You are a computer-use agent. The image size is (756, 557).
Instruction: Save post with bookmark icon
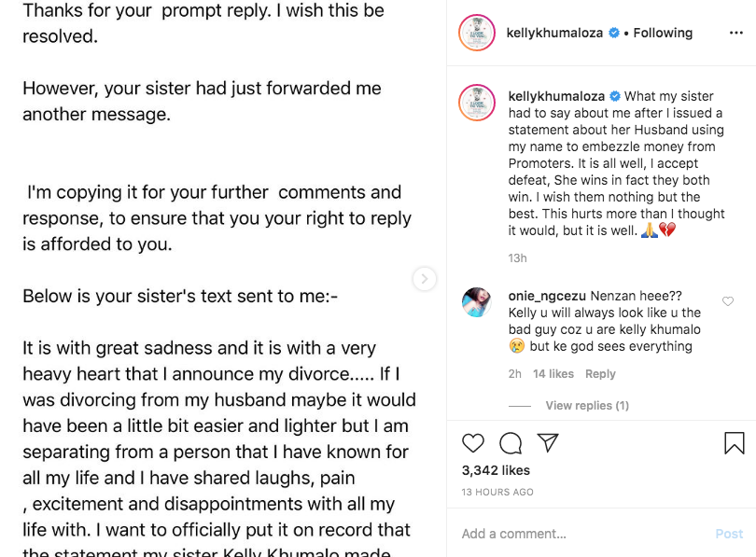tap(735, 443)
